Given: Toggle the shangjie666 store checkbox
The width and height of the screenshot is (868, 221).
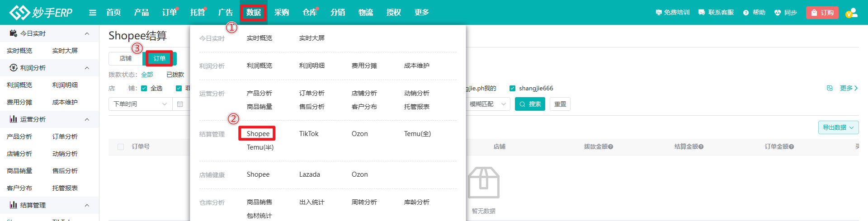Looking at the screenshot, I should (x=512, y=89).
